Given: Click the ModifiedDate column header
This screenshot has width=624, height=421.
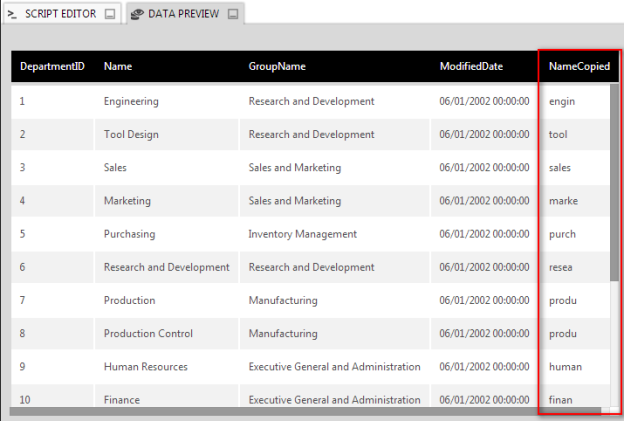Looking at the screenshot, I should (471, 67).
